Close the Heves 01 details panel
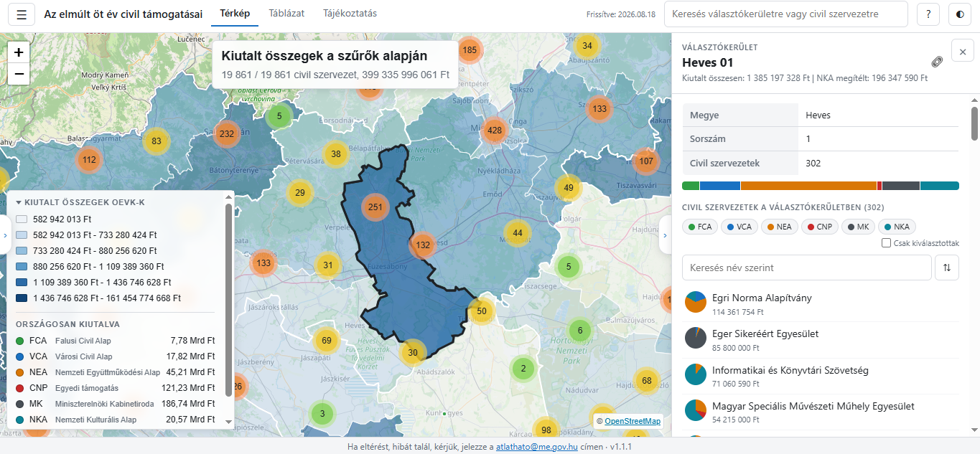The height and width of the screenshot is (454, 980). pyautogui.click(x=963, y=51)
